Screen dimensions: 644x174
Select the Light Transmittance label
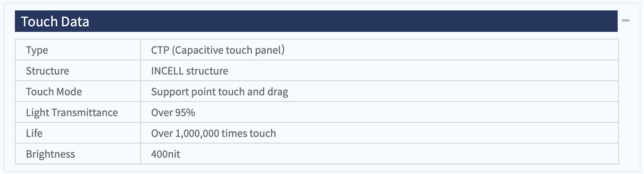[72, 113]
